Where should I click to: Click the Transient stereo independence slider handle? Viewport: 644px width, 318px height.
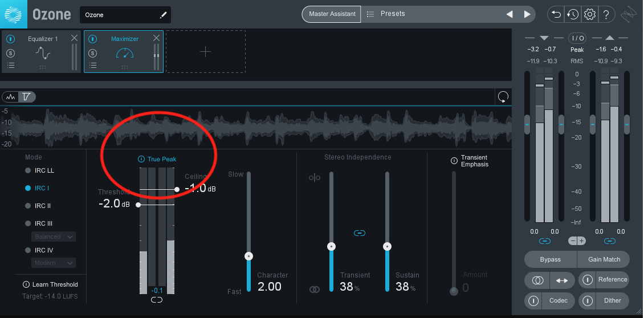pos(332,247)
